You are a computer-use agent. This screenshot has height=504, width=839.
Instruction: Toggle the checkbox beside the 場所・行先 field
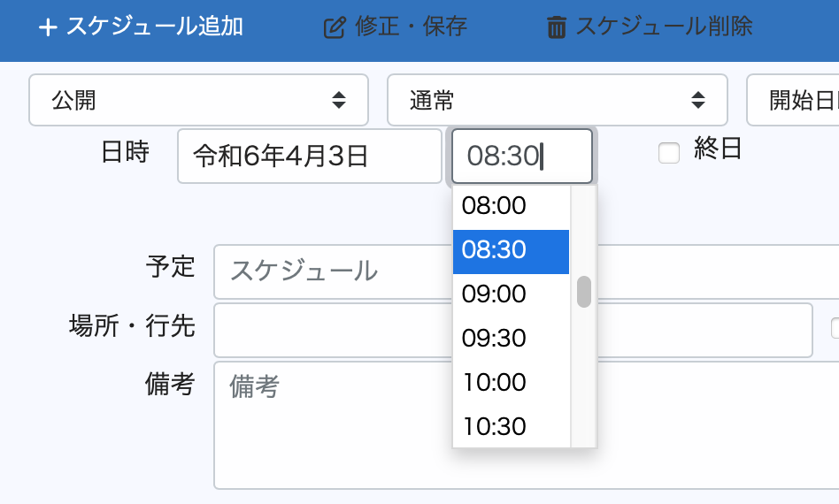(x=835, y=328)
